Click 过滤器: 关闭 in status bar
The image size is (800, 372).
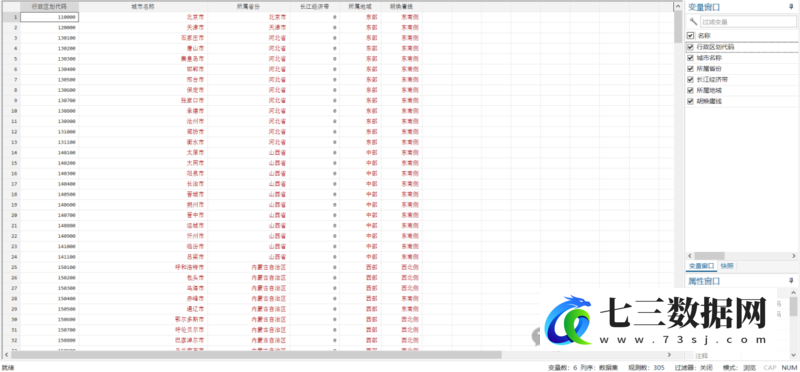[x=693, y=367]
